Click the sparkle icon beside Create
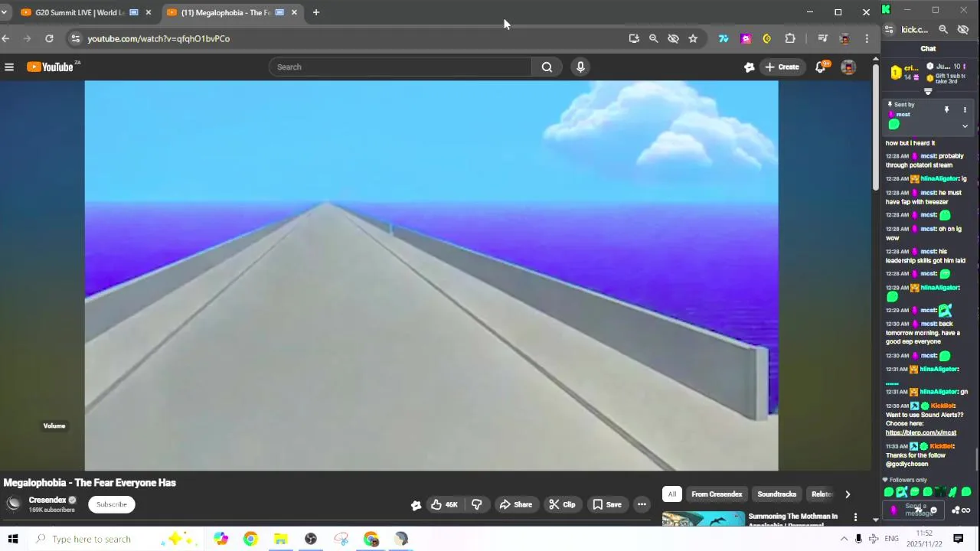The width and height of the screenshot is (980, 551). click(749, 67)
